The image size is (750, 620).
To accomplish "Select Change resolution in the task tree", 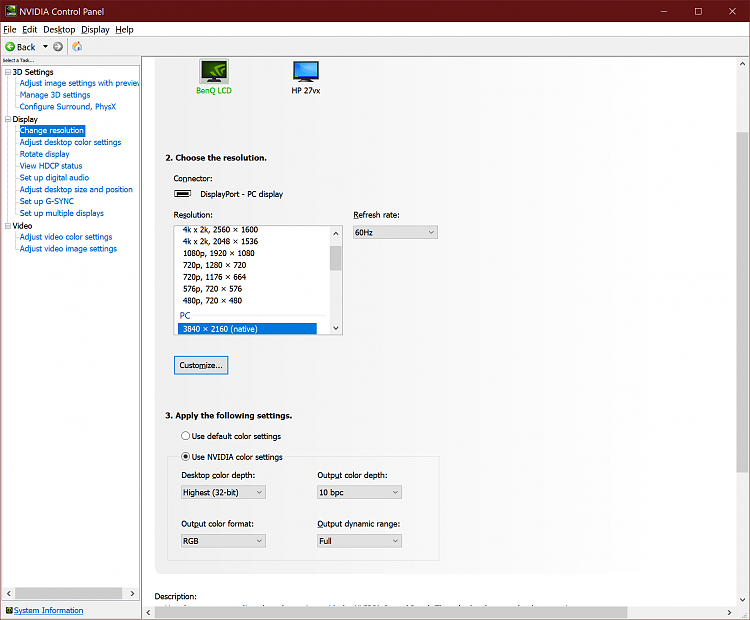I will click(x=52, y=131).
